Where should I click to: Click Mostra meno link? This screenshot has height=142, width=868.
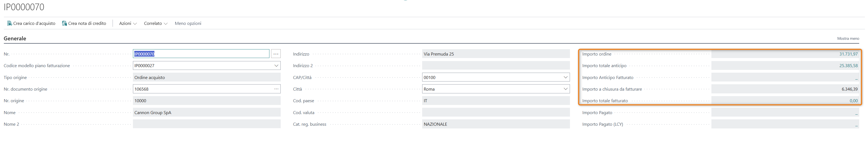click(x=848, y=39)
